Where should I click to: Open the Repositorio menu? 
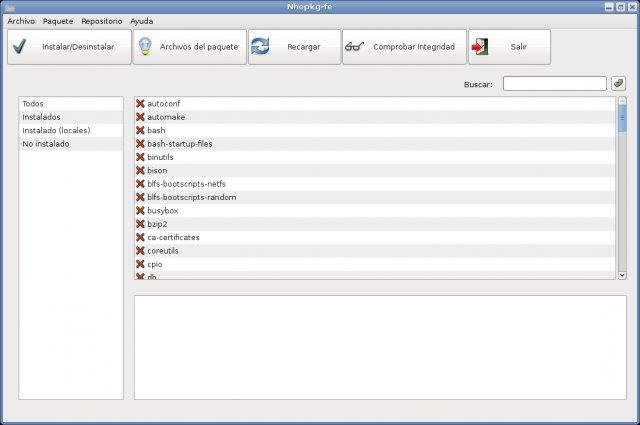[x=102, y=21]
